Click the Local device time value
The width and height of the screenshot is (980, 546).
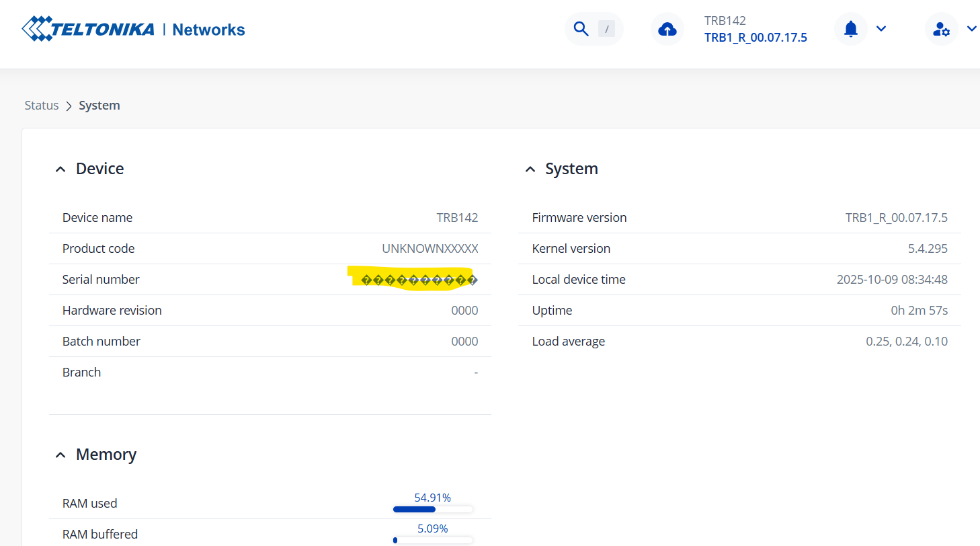891,280
